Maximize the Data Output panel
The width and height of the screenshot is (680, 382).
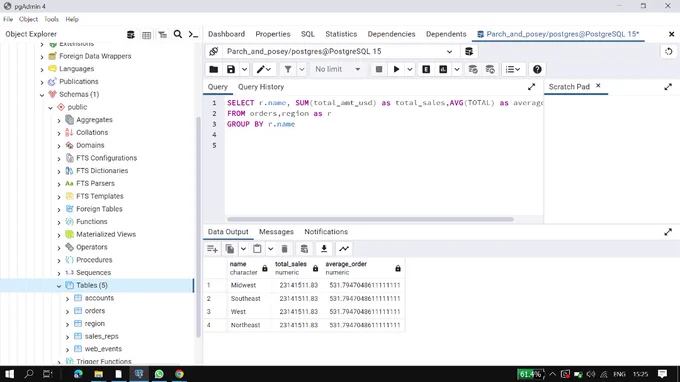(668, 232)
